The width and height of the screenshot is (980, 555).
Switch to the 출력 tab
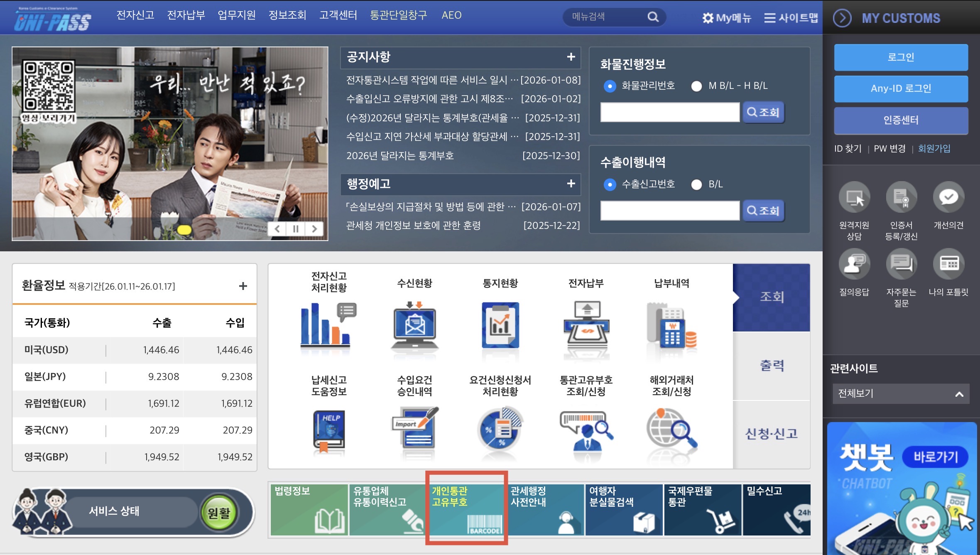772,366
